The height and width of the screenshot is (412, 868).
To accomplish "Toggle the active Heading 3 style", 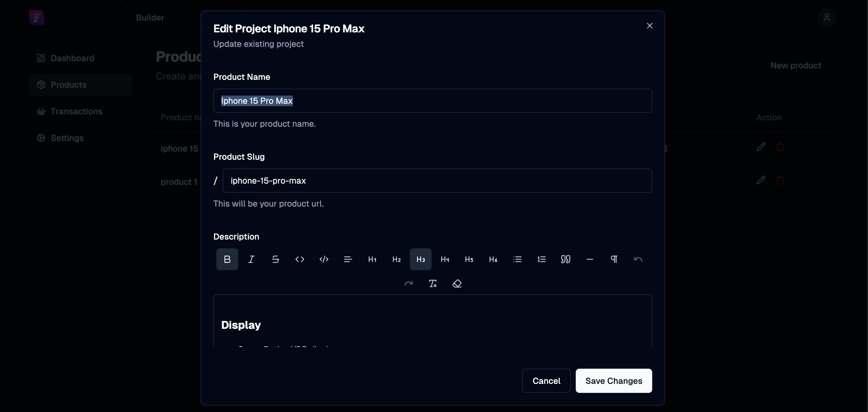I will pyautogui.click(x=420, y=259).
